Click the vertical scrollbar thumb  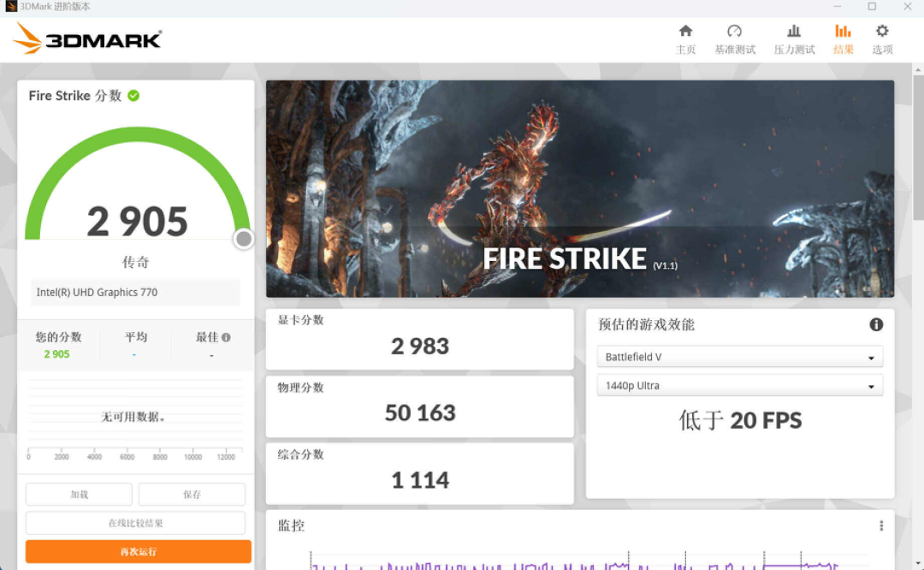click(918, 147)
